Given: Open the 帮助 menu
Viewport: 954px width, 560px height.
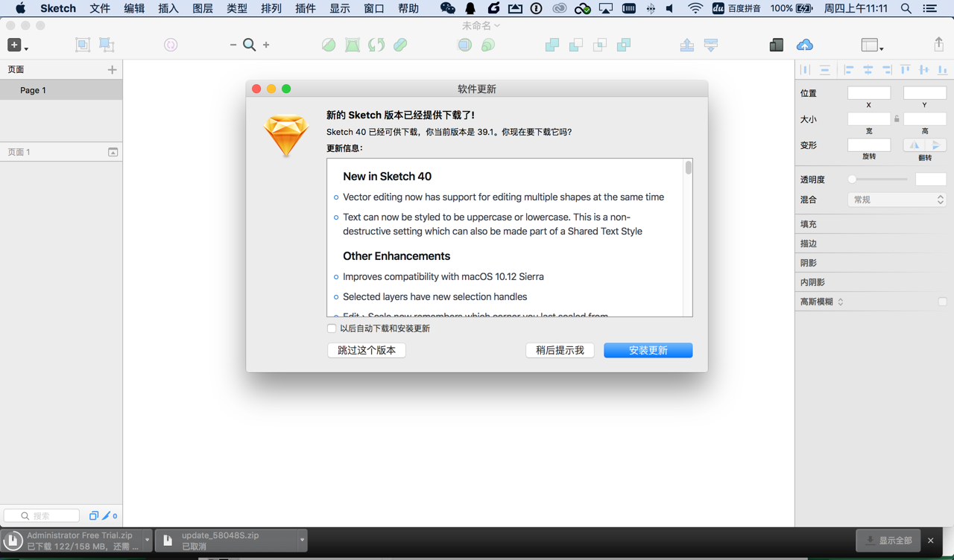Looking at the screenshot, I should pos(408,8).
